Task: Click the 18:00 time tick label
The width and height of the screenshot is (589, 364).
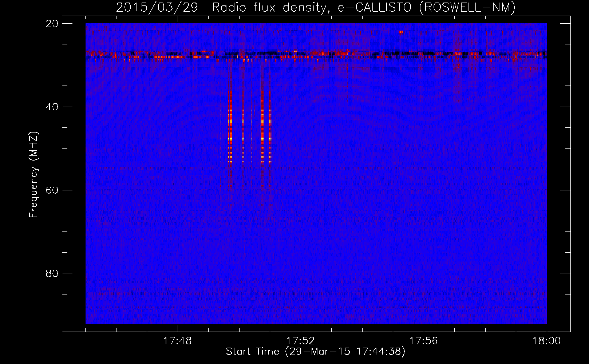Action: click(546, 341)
